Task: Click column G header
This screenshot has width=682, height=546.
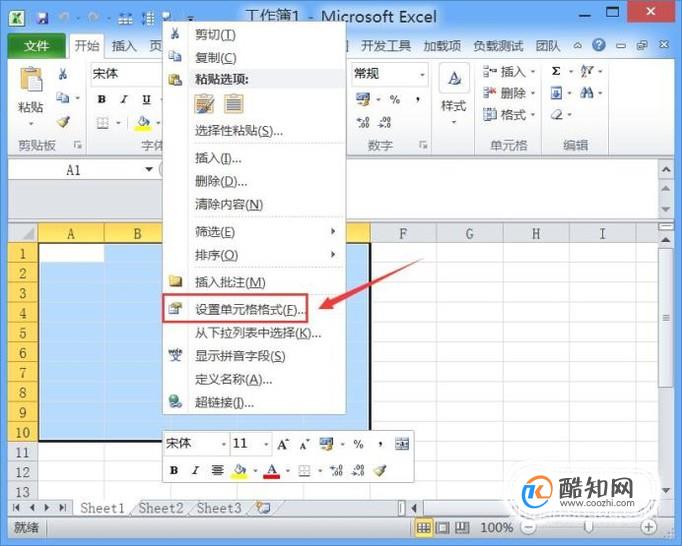Action: point(469,234)
